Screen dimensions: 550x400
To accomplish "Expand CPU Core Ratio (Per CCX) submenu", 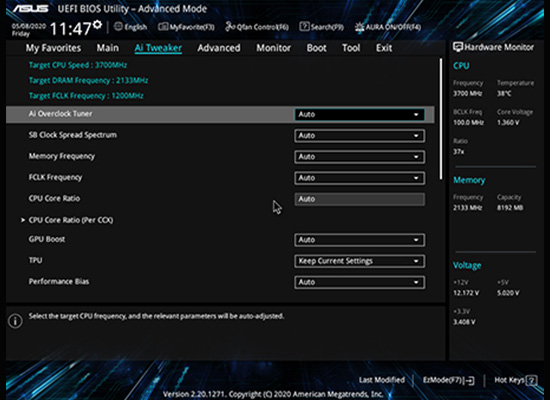I will [x=71, y=220].
